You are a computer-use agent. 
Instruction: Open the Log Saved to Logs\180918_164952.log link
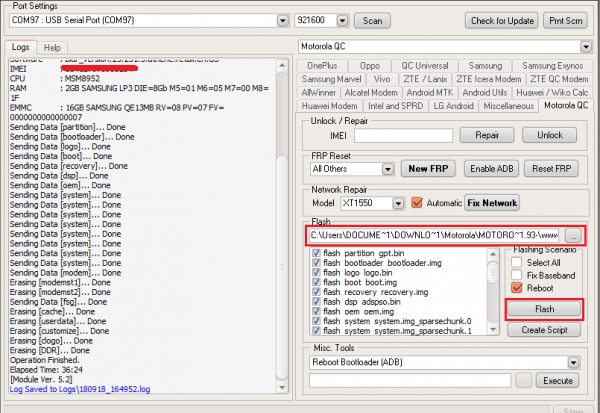[80, 389]
